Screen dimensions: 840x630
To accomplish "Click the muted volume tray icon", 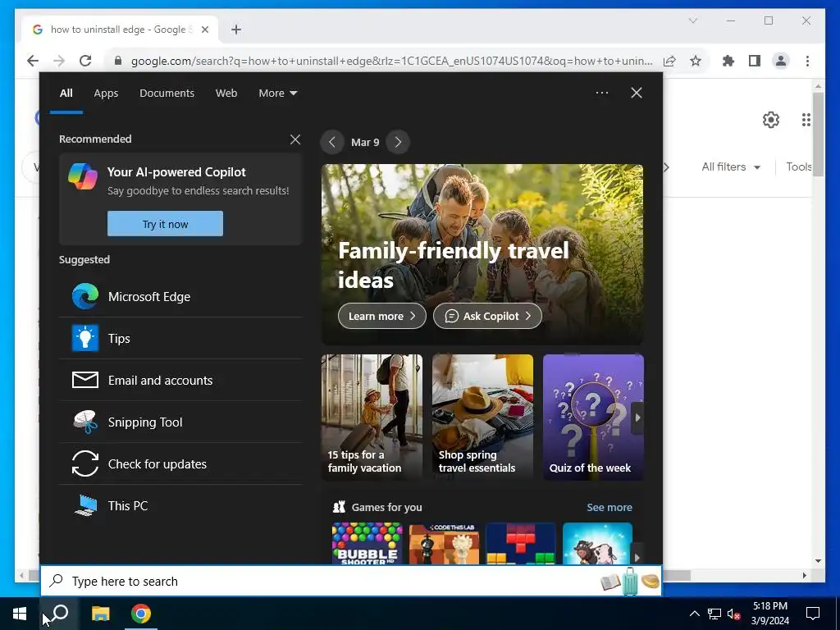I will [734, 614].
